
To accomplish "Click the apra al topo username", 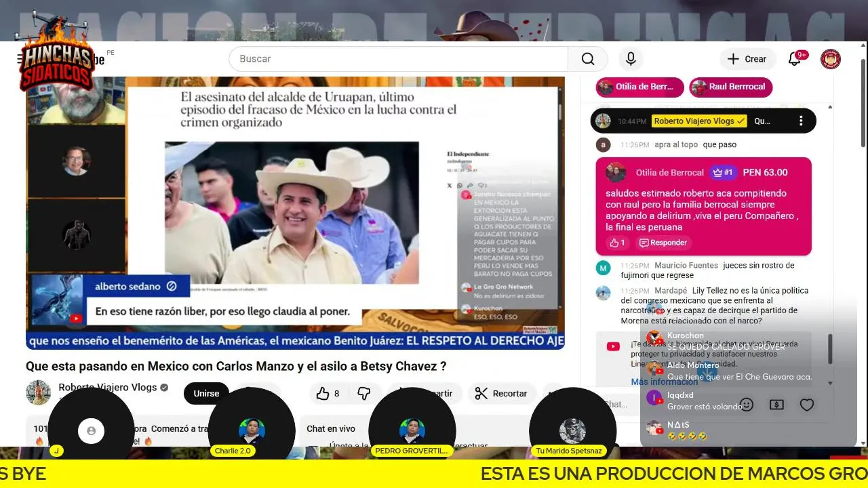I will coord(677,144).
